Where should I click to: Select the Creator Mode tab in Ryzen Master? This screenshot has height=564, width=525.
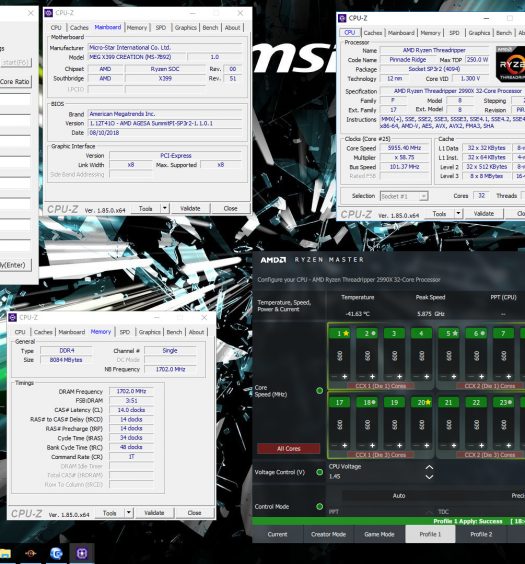328,534
